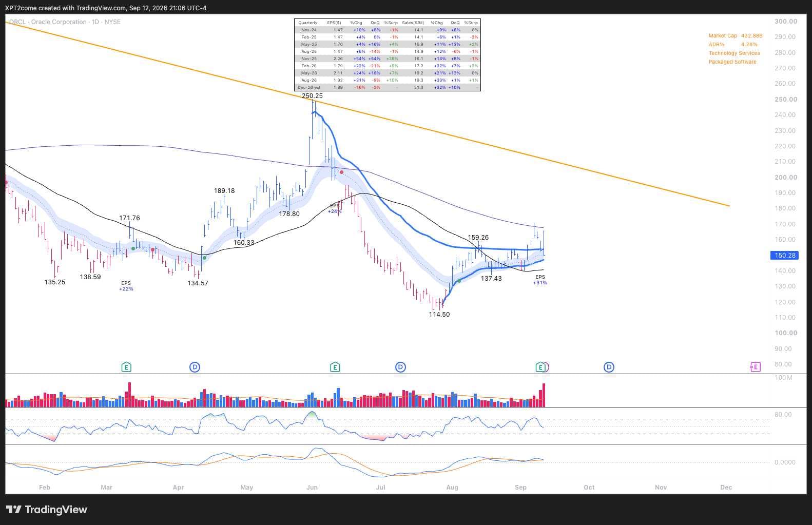
Task: Click the 160.33 price label
Action: pyautogui.click(x=244, y=243)
